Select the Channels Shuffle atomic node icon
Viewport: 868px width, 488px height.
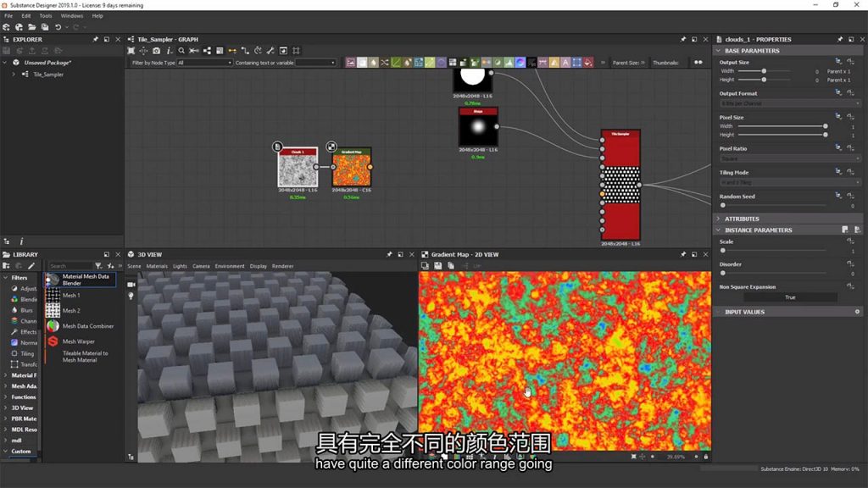(385, 63)
